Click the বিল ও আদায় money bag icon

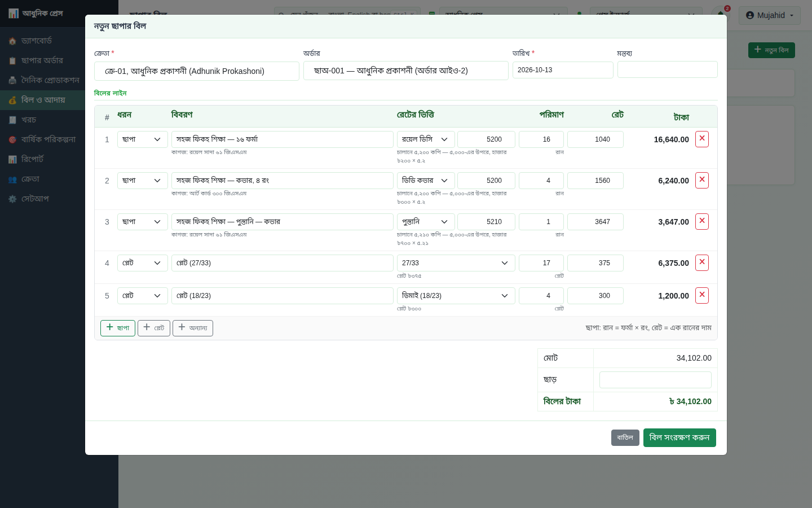12,100
